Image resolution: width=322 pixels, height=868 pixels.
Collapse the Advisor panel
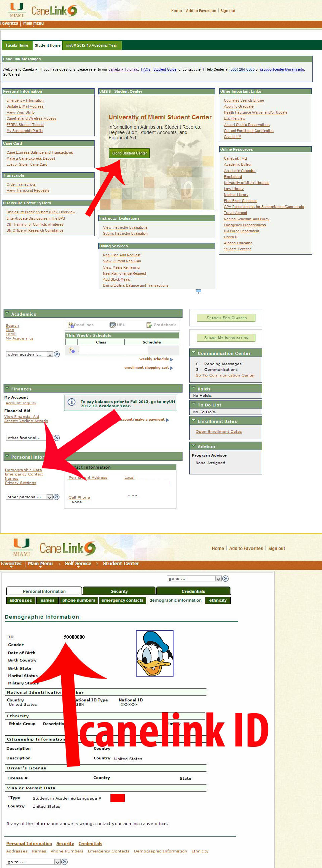(x=193, y=446)
